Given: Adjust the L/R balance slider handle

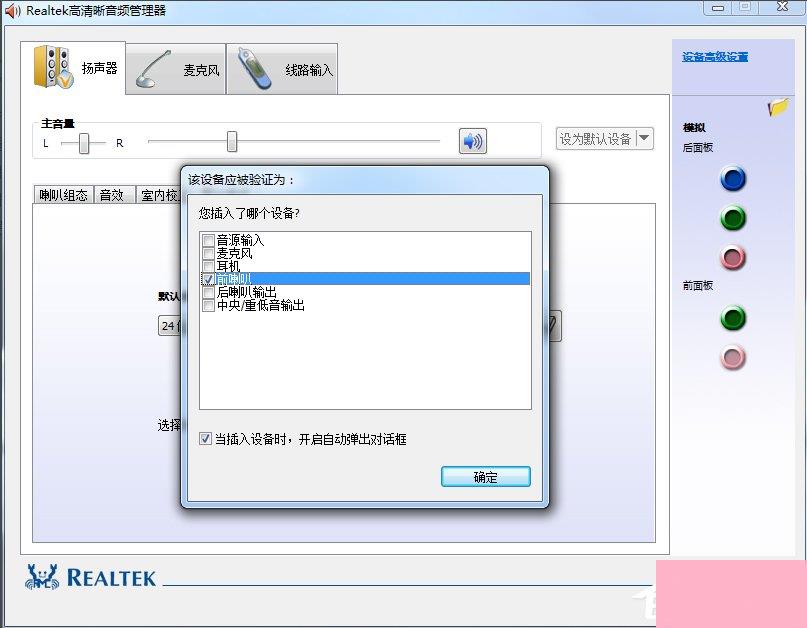Looking at the screenshot, I should click(x=84, y=143).
